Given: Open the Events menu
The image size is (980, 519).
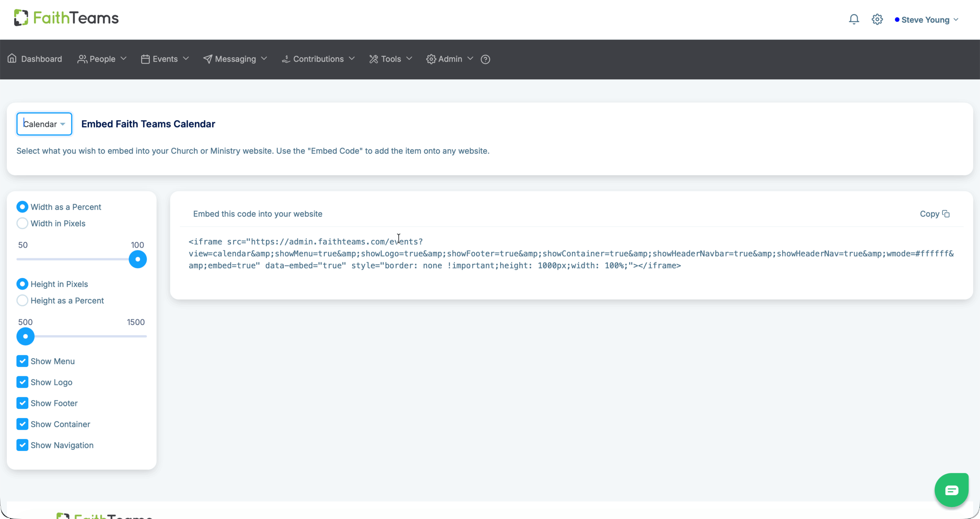Looking at the screenshot, I should pyautogui.click(x=165, y=59).
